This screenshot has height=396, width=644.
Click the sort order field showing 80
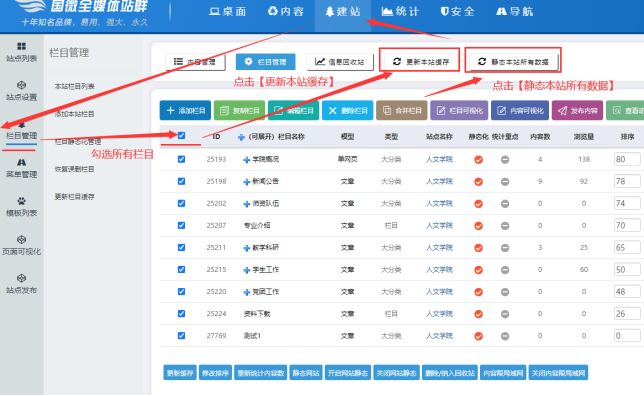pyautogui.click(x=627, y=159)
